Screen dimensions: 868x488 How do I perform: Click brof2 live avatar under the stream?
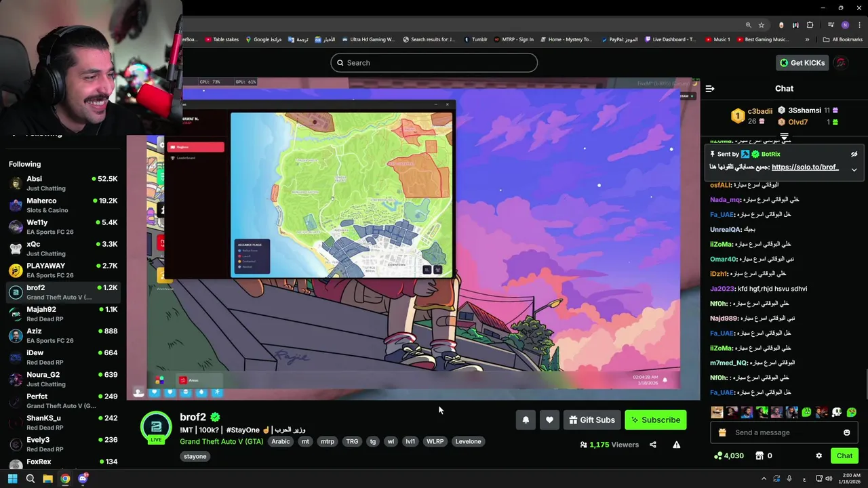(x=156, y=427)
